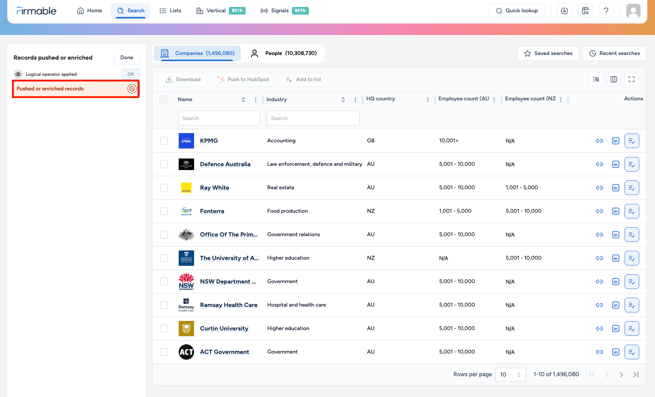Focus the Name column search field
Image resolution: width=655 pixels, height=397 pixels.
219,118
